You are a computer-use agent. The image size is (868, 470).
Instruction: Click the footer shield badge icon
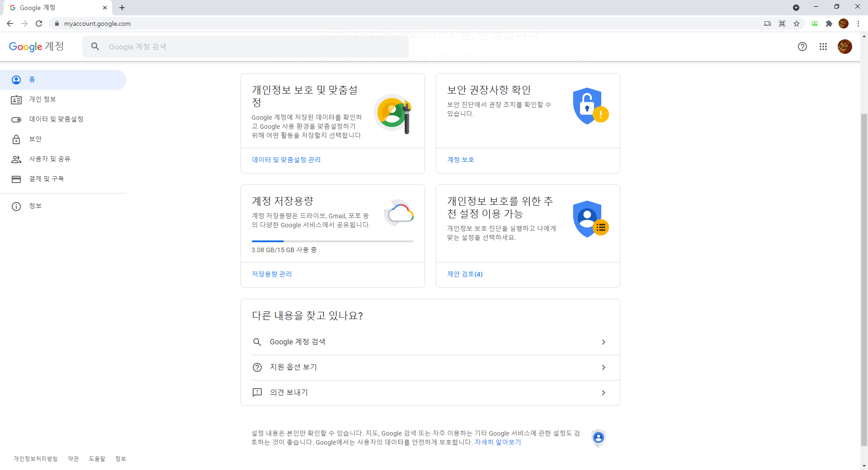point(598,438)
